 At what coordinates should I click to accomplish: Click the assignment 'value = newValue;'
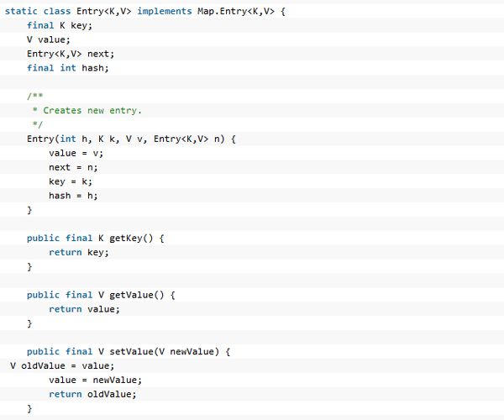point(95,380)
